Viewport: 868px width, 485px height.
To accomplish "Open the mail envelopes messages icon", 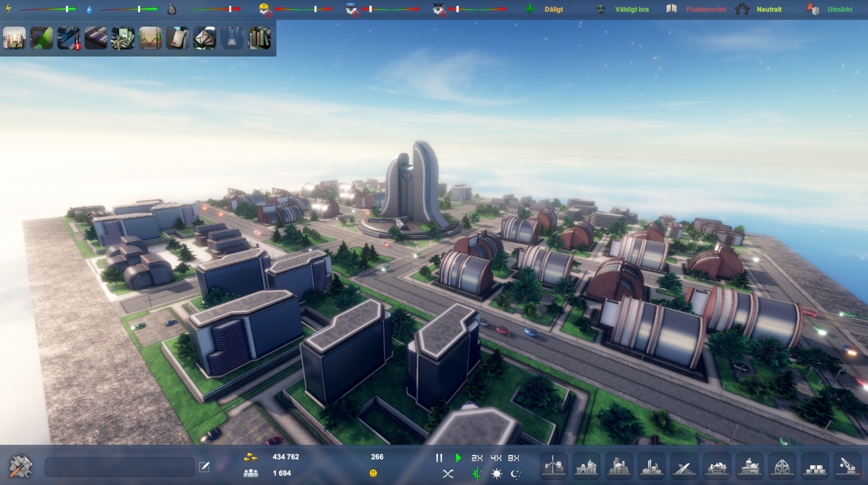I will [205, 38].
